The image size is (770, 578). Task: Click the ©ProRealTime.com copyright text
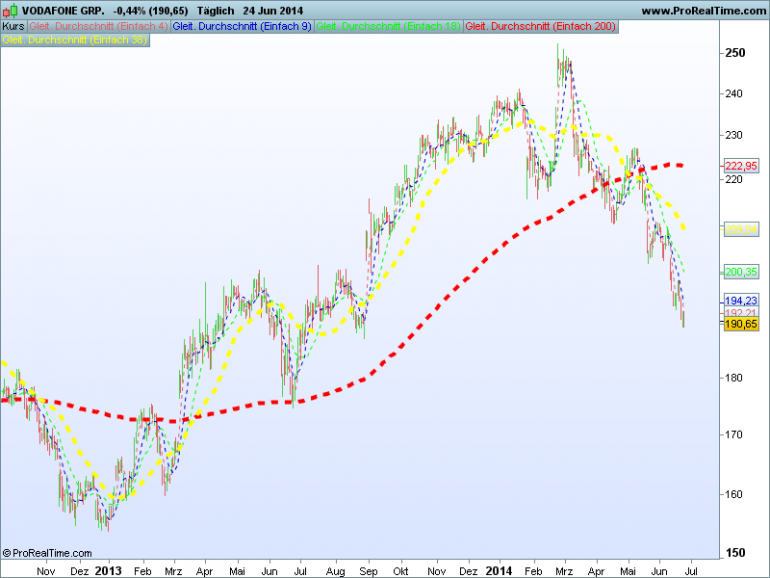[x=47, y=553]
